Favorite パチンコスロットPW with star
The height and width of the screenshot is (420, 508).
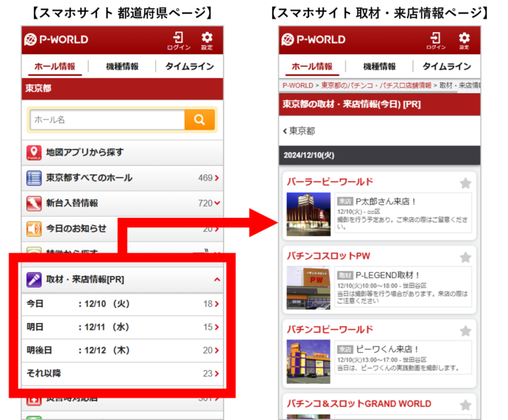[466, 258]
